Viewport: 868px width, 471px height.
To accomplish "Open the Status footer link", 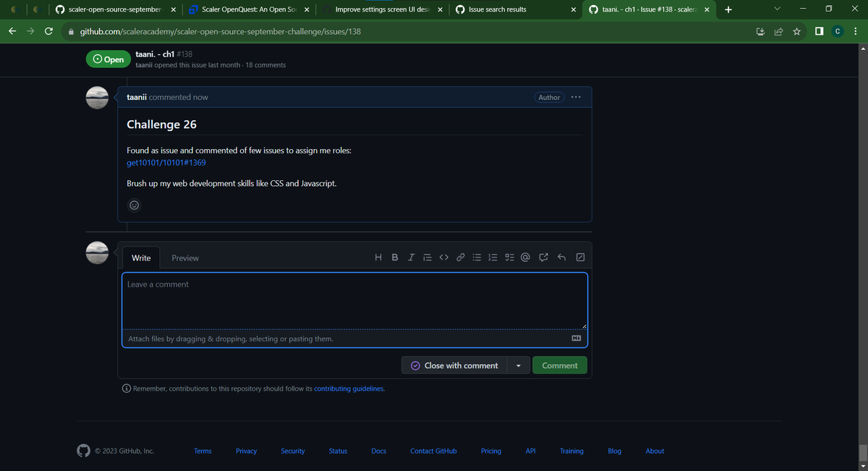I will (x=338, y=451).
